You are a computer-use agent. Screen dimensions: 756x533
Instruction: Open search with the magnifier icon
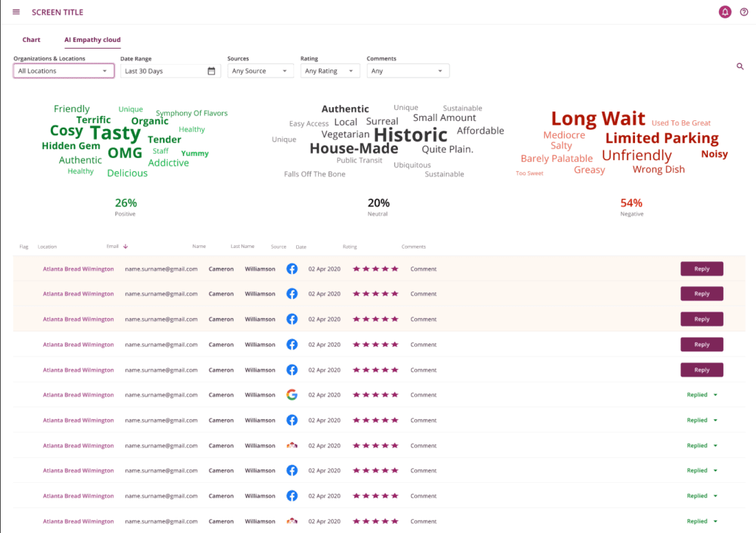(740, 66)
